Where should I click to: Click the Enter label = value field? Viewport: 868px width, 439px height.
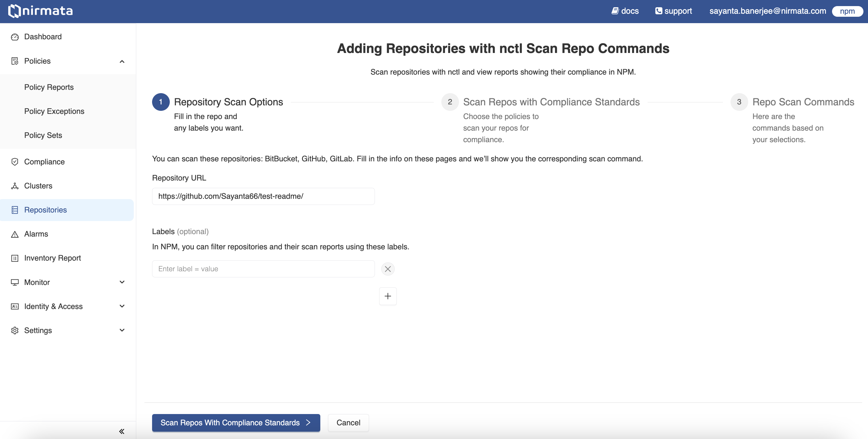coord(263,269)
